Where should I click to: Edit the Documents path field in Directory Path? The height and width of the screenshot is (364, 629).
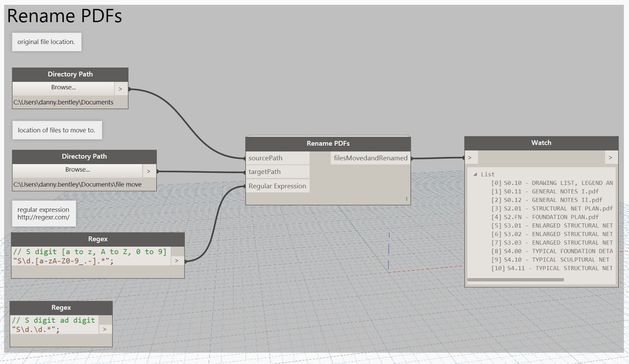tap(63, 102)
